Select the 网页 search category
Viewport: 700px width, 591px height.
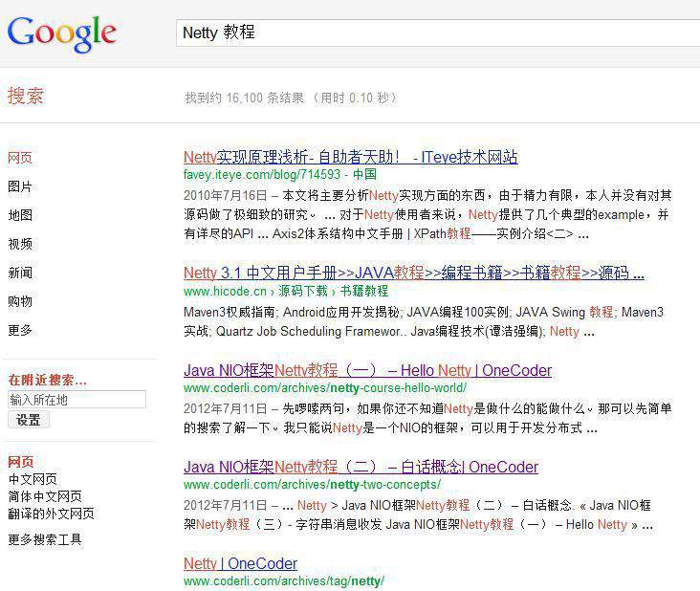coord(20,158)
